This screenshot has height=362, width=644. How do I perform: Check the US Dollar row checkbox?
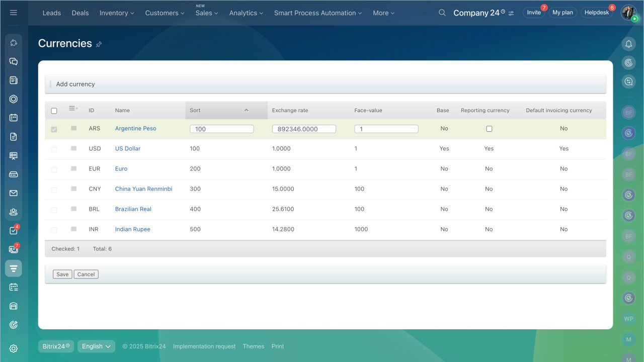54,149
